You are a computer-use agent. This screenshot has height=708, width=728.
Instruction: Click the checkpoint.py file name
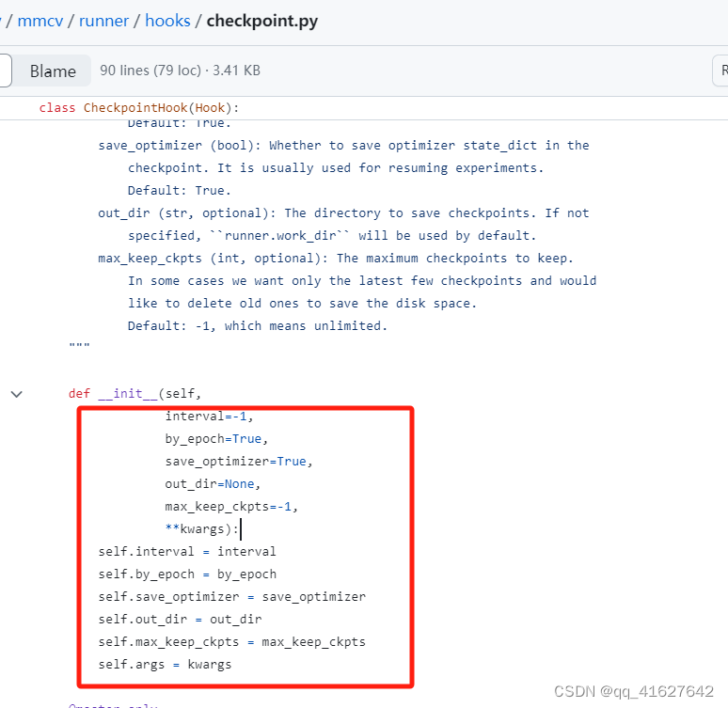261,21
